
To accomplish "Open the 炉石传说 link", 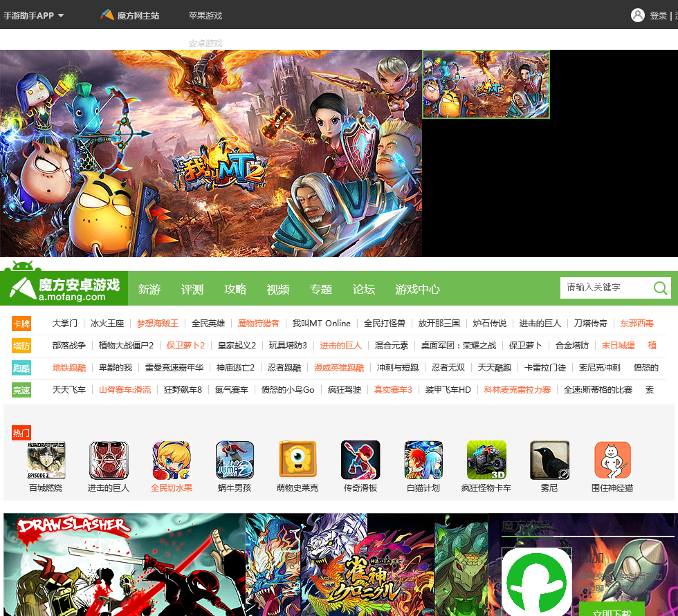I will 490,323.
